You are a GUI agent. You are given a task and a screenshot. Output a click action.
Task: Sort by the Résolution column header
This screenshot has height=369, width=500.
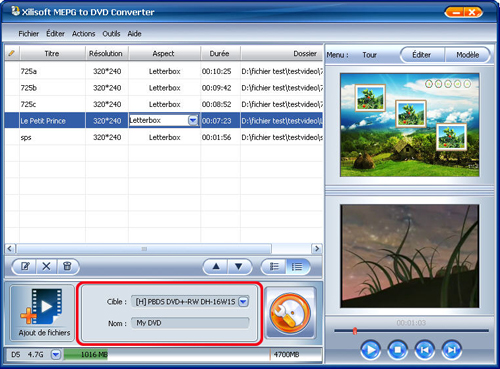point(106,53)
